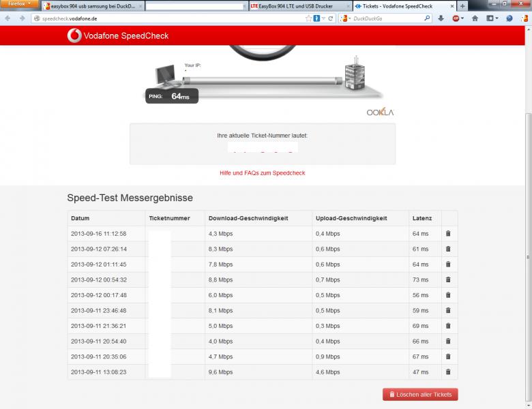Click the 4,6 Mbps upload value
532x409 pixels.
(328, 372)
